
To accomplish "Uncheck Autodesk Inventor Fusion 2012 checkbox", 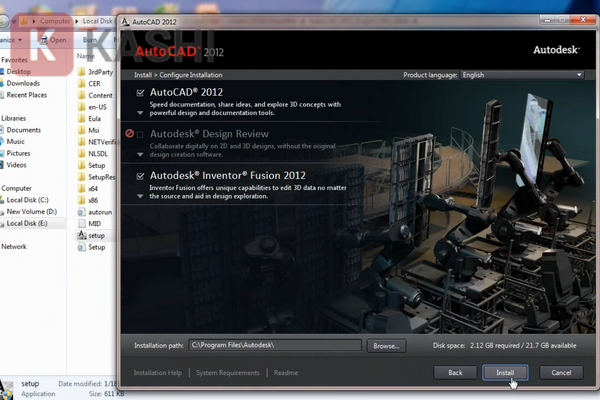I will point(140,176).
